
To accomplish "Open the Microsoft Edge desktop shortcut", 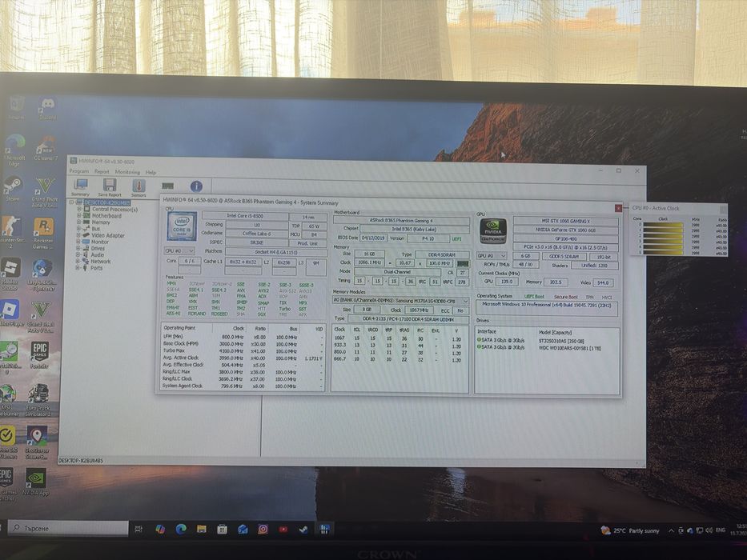I will tap(14, 149).
